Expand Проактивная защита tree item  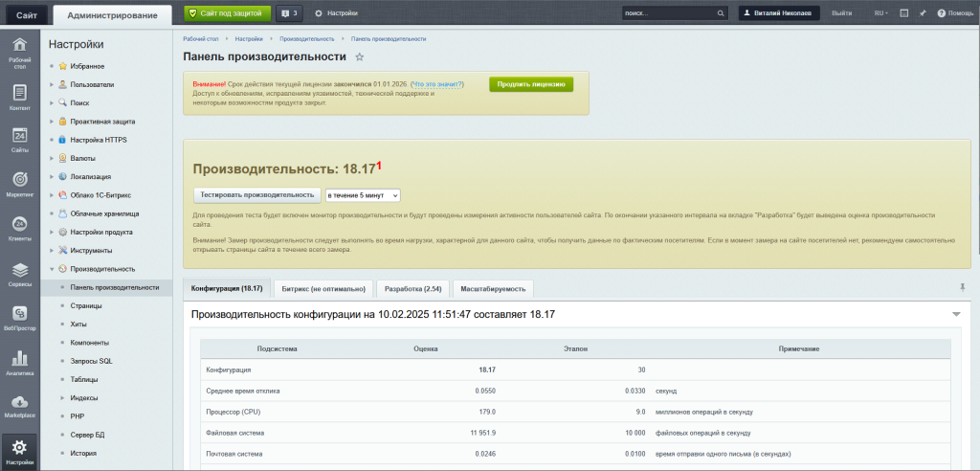tap(52, 122)
